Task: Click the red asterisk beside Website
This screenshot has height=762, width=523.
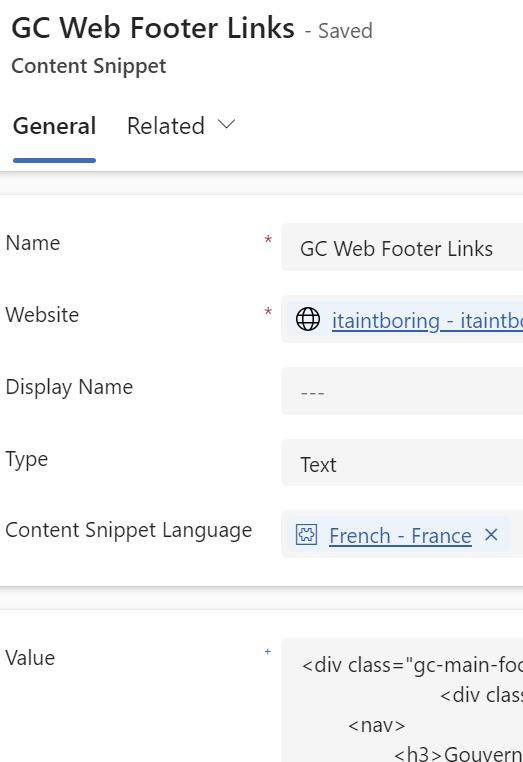Action: 268,312
